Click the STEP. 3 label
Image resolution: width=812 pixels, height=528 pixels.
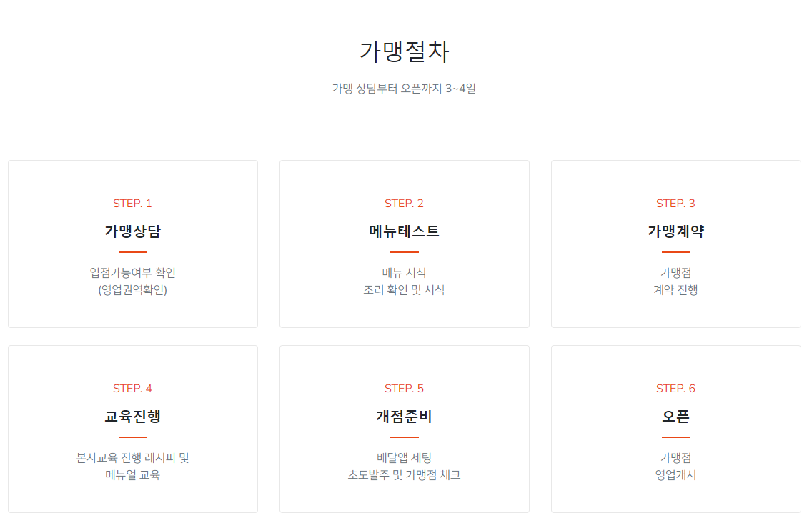(x=675, y=204)
